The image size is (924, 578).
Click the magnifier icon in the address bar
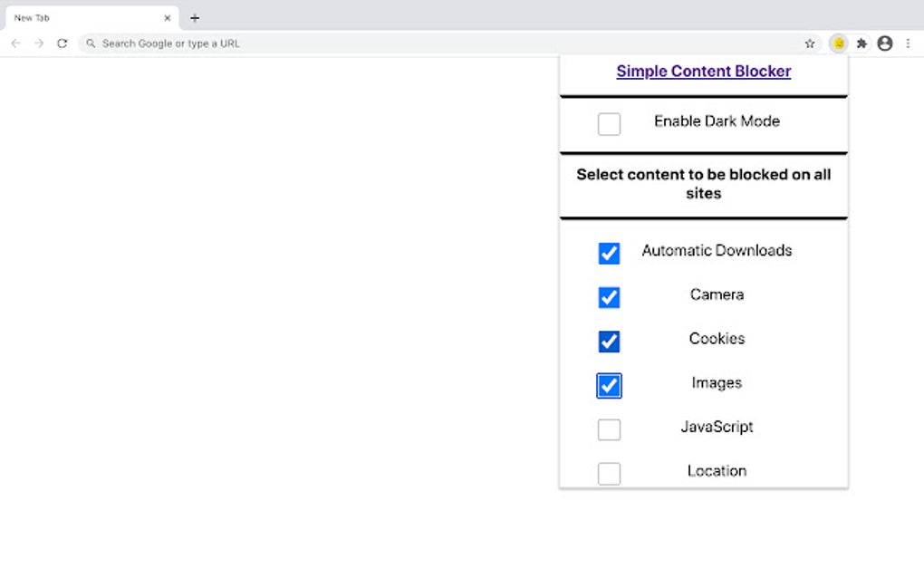point(90,43)
